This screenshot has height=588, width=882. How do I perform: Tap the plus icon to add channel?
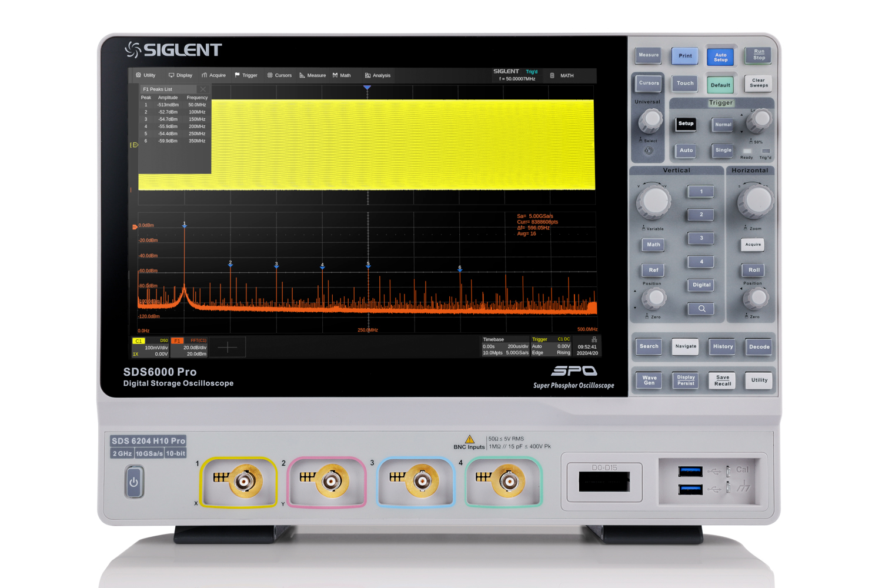coord(228,348)
